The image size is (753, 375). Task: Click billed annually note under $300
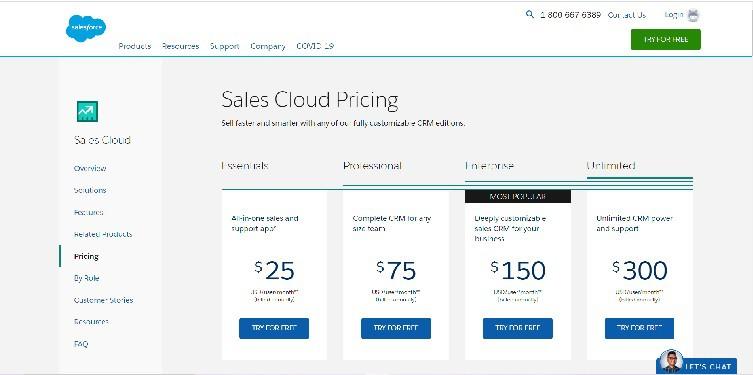coord(640,300)
